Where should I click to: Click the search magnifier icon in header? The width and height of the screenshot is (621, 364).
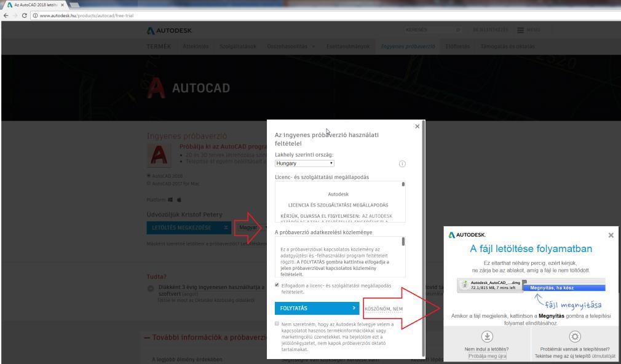coord(458,30)
